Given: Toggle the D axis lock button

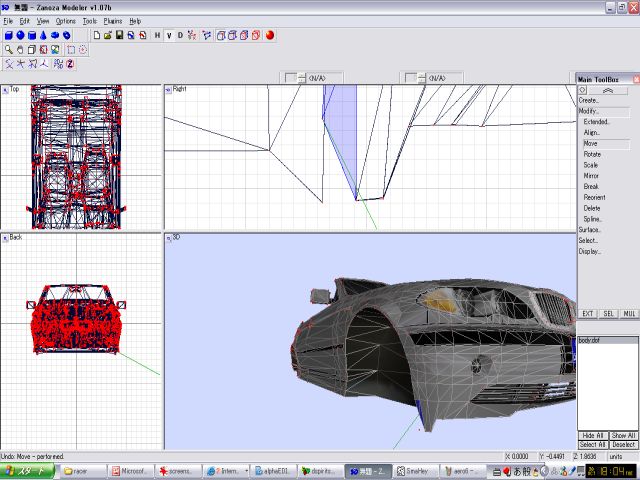Looking at the screenshot, I should pos(180,35).
